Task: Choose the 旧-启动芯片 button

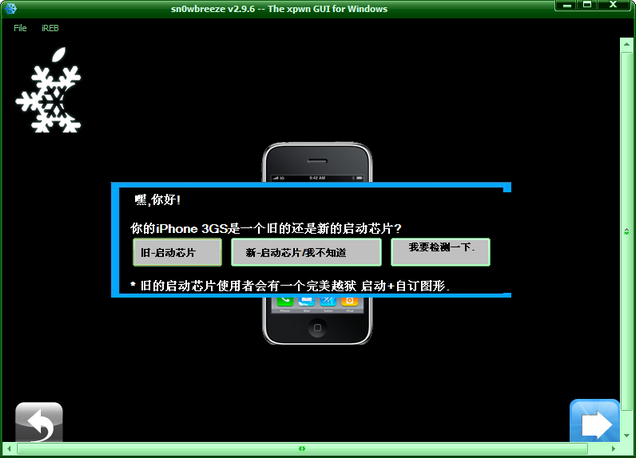Action: pos(177,252)
